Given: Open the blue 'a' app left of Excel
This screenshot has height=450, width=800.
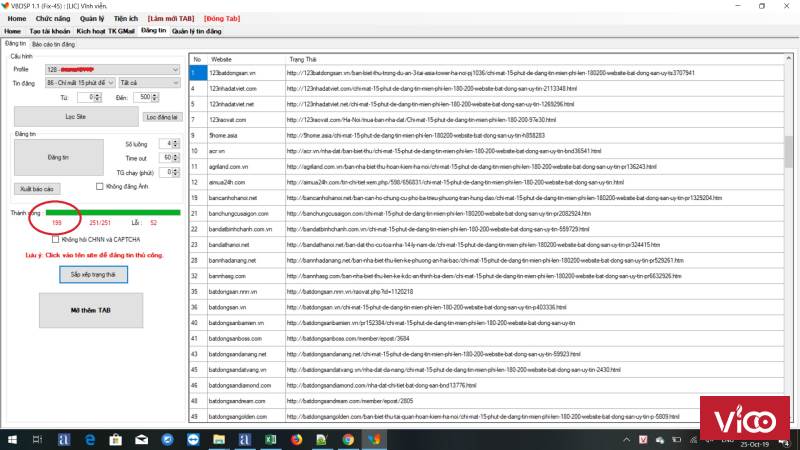Looking at the screenshot, I should coord(244,439).
